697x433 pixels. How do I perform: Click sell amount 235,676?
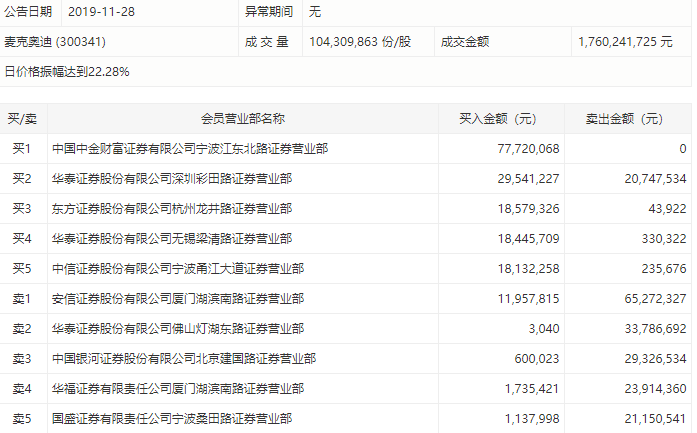(x=664, y=269)
